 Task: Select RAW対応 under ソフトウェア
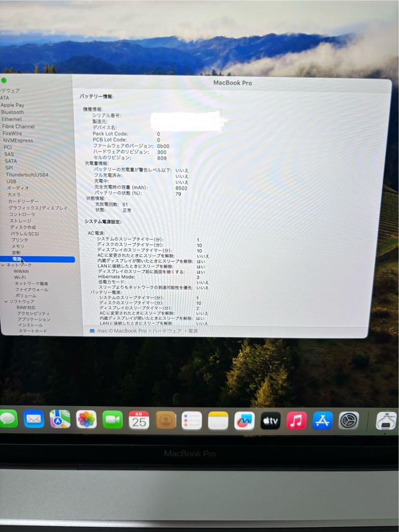[26, 307]
